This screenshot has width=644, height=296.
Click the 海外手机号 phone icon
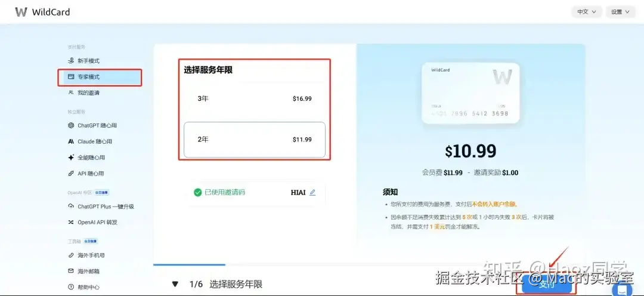[70, 255]
